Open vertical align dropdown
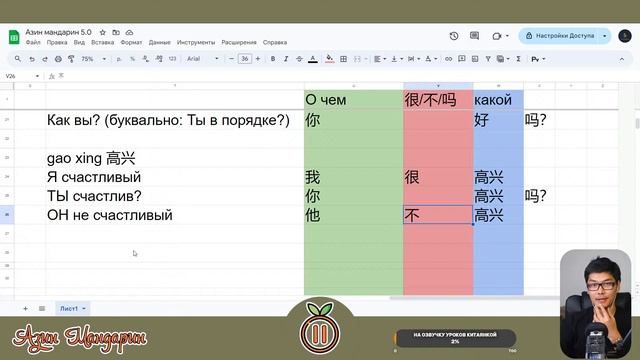The width and height of the screenshot is (640, 360). (x=397, y=59)
